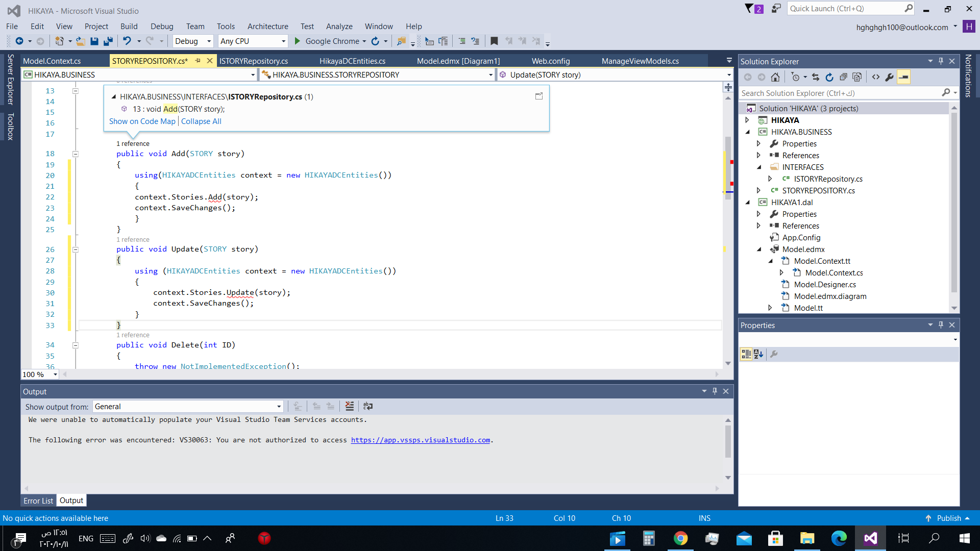Open the Architecture menu
Viewport: 980px width, 551px height.
pos(267,27)
